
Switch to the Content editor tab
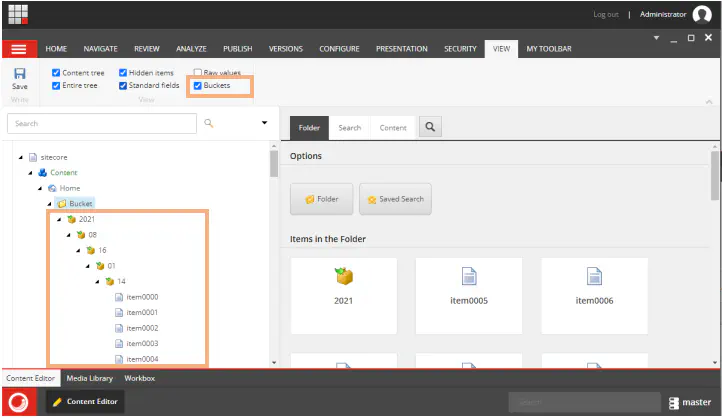393,128
